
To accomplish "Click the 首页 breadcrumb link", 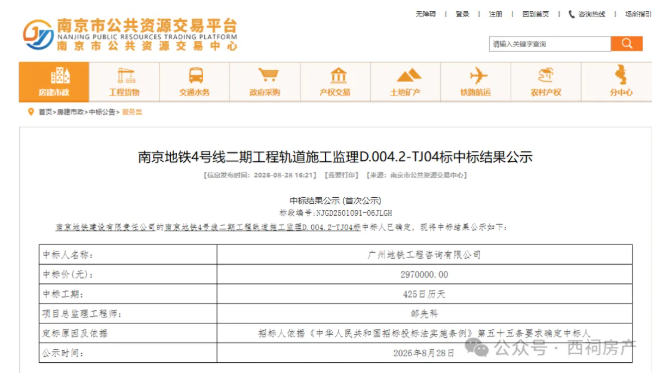I will (45, 112).
